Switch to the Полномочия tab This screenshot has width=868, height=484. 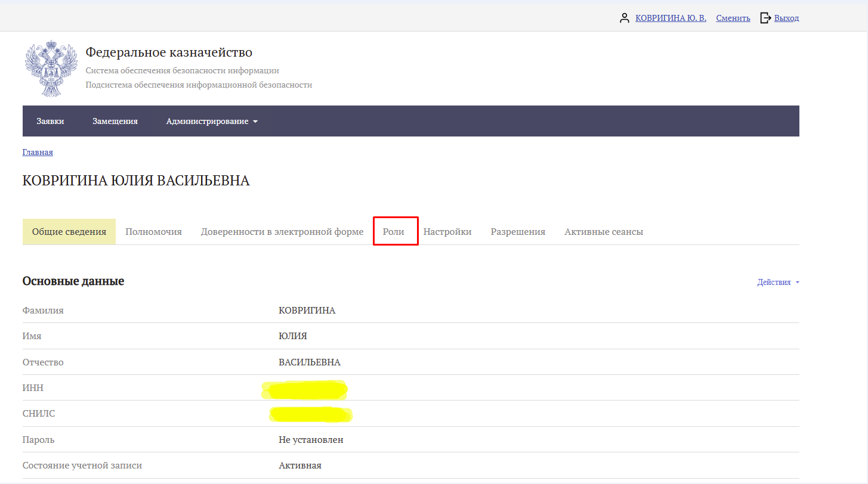coord(153,232)
